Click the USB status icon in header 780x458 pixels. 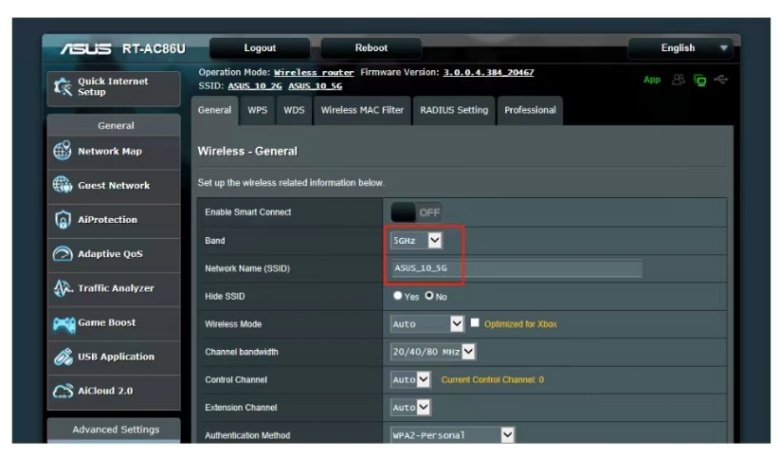click(723, 79)
